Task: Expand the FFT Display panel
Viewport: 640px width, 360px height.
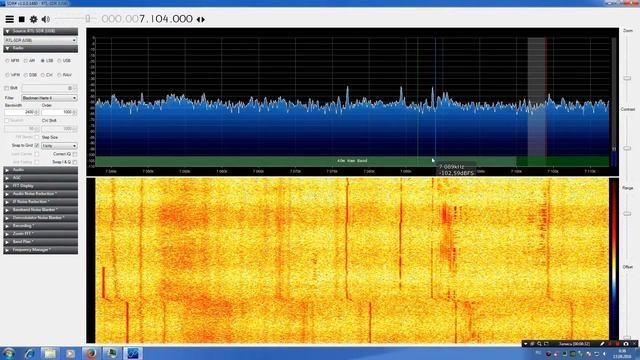Action: click(x=40, y=186)
